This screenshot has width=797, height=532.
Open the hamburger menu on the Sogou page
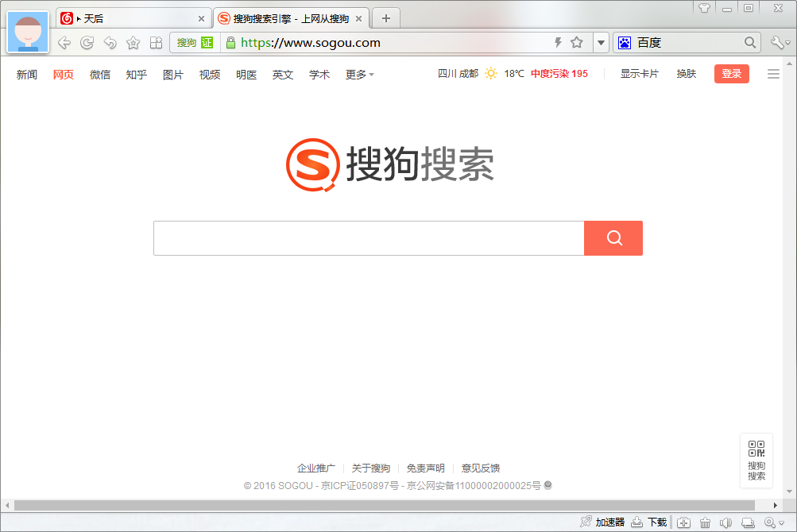(x=774, y=74)
